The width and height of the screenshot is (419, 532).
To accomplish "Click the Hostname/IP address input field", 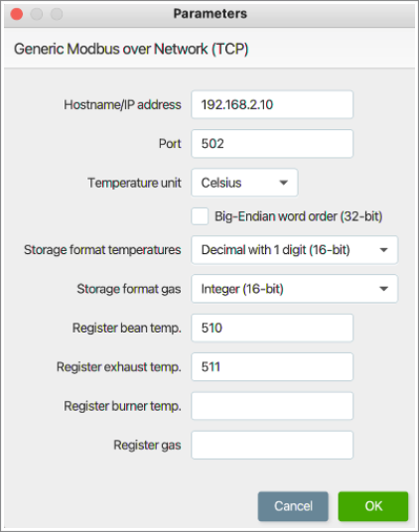I will click(x=272, y=104).
